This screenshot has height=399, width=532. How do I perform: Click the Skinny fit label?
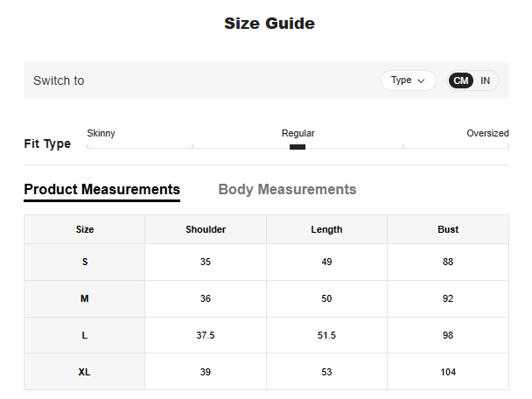pyautogui.click(x=101, y=133)
